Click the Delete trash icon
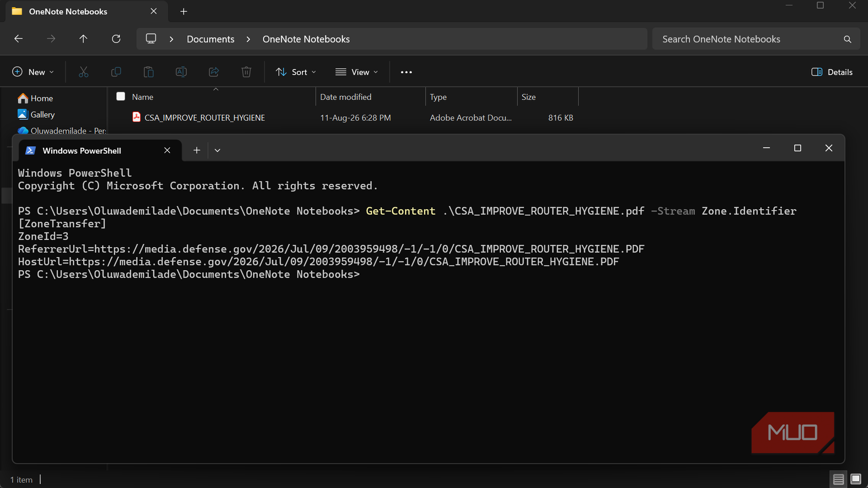The image size is (868, 488). coord(246,72)
